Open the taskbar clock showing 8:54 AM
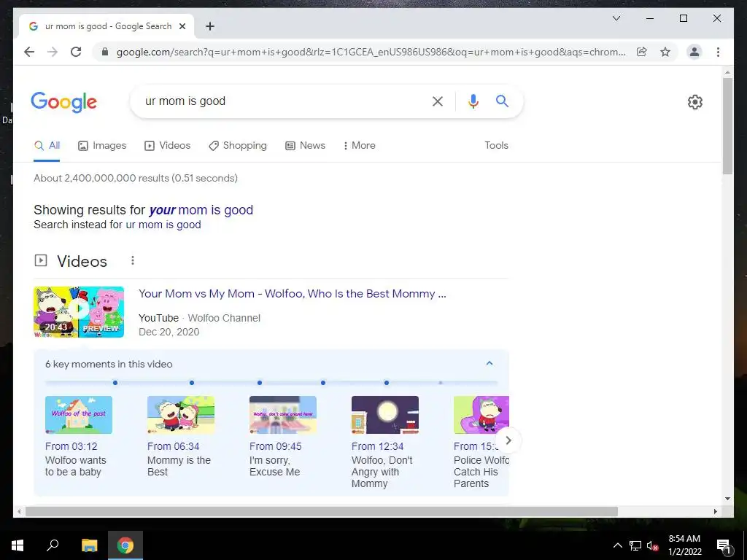747x560 pixels. point(684,545)
